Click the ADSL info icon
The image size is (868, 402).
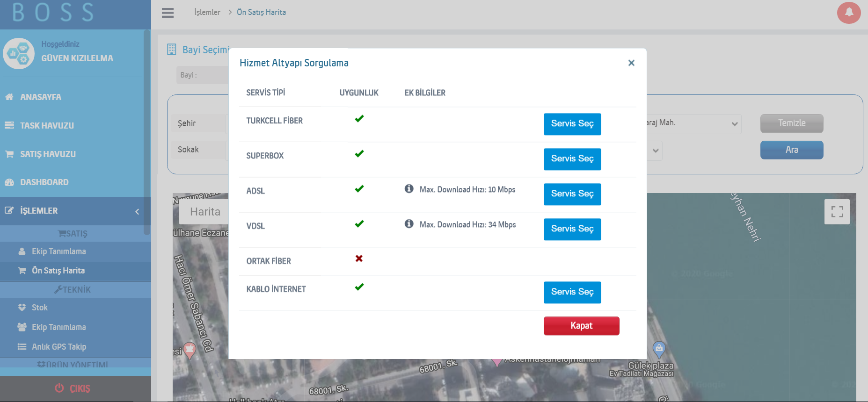click(x=409, y=189)
